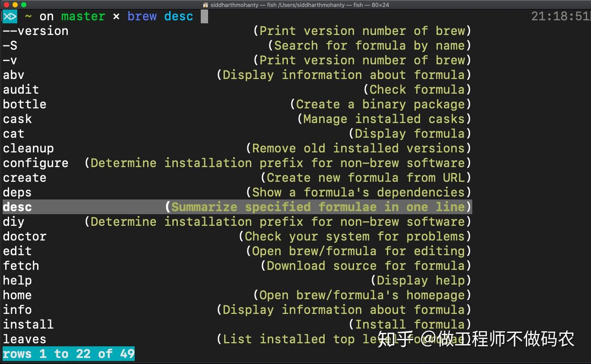The height and width of the screenshot is (364, 591).
Task: Select the '-S' completion option
Action: [x=10, y=46]
